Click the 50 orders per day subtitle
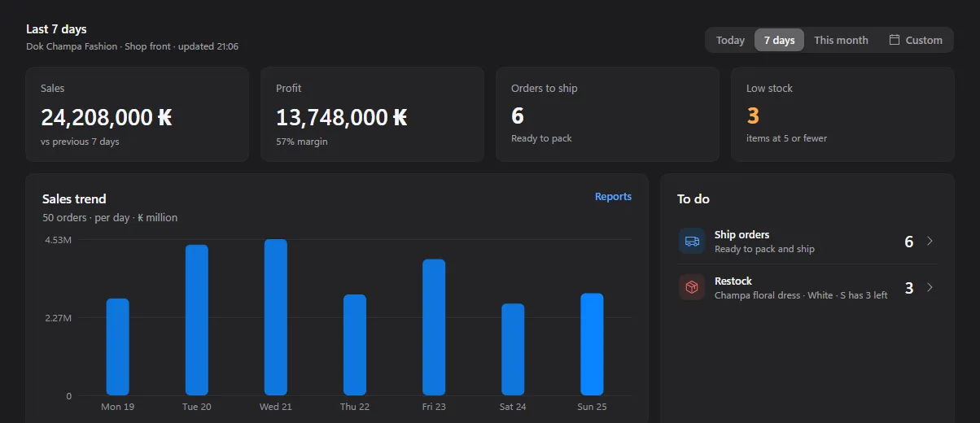This screenshot has width=980, height=423. 110,217
